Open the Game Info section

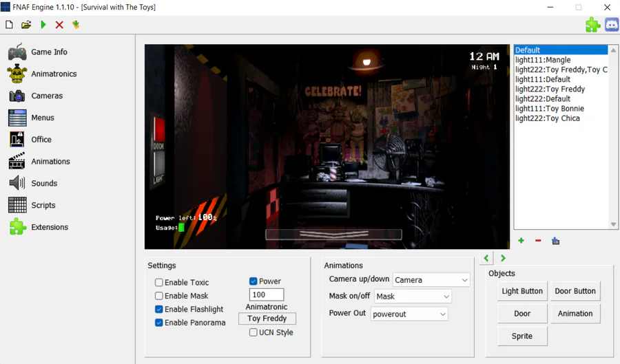click(x=49, y=52)
